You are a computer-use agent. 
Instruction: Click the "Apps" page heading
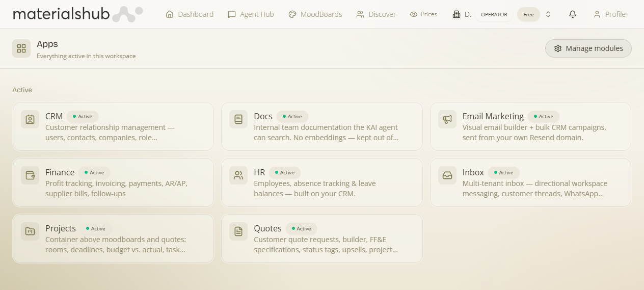[47, 44]
